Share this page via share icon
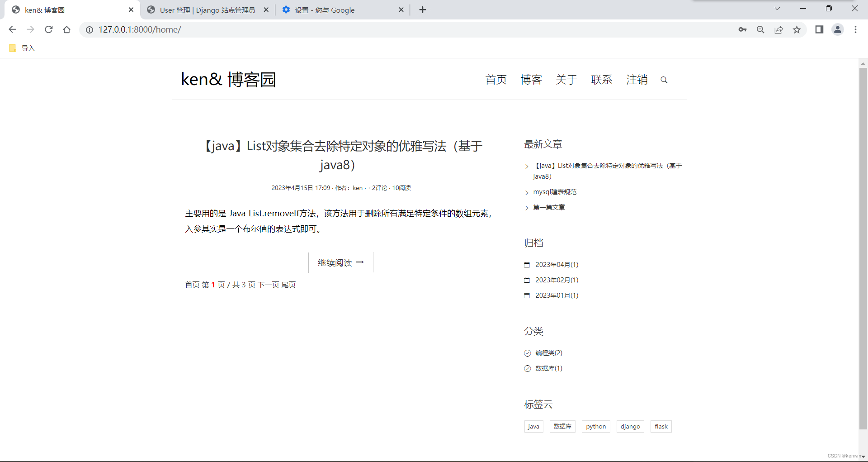Viewport: 868px width, 462px height. click(x=778, y=29)
